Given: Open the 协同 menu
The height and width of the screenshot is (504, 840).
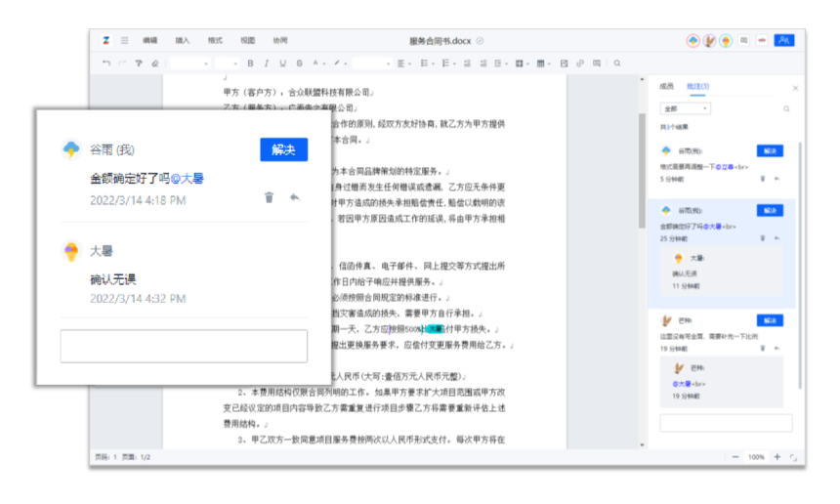Looking at the screenshot, I should point(280,40).
